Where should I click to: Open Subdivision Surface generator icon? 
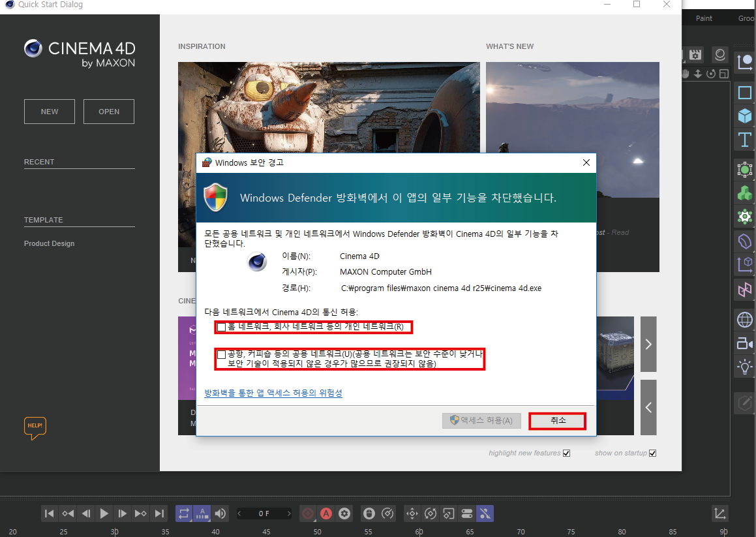tap(745, 170)
